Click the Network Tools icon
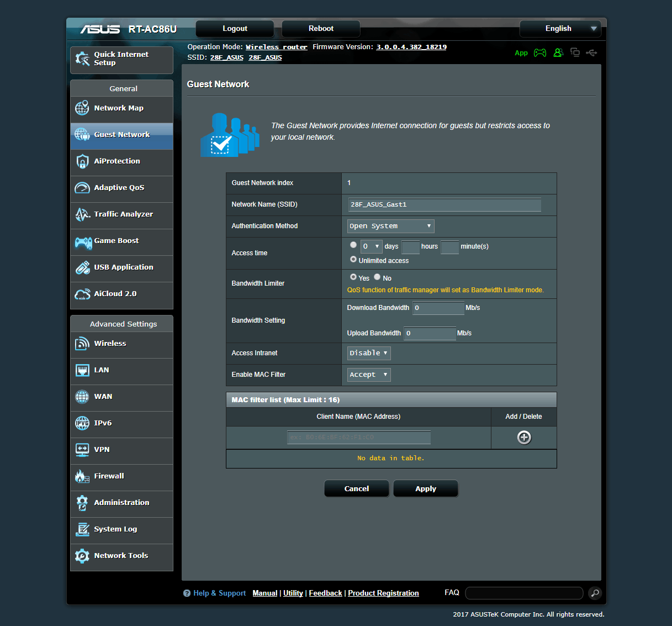The height and width of the screenshot is (626, 672). pos(82,556)
